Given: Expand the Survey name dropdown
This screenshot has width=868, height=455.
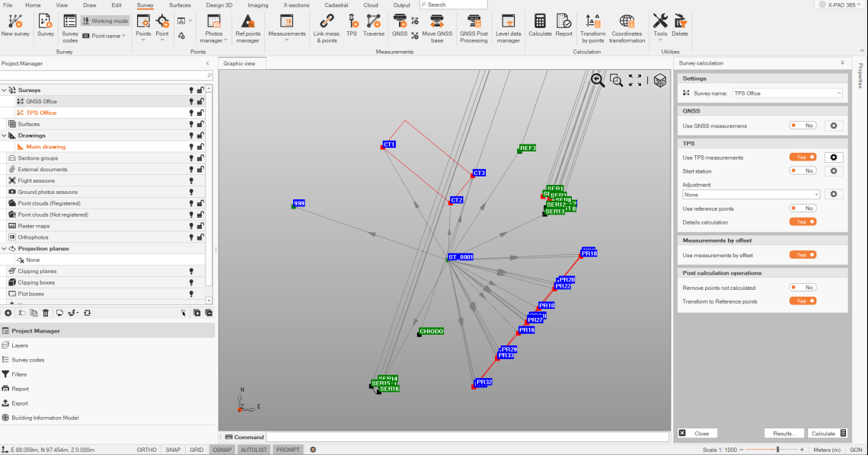Looking at the screenshot, I should click(838, 93).
